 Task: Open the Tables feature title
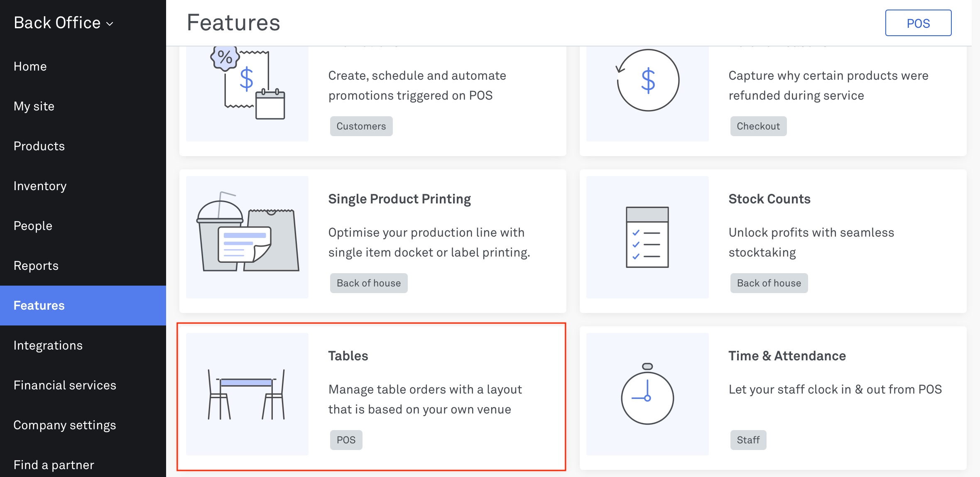pos(348,356)
